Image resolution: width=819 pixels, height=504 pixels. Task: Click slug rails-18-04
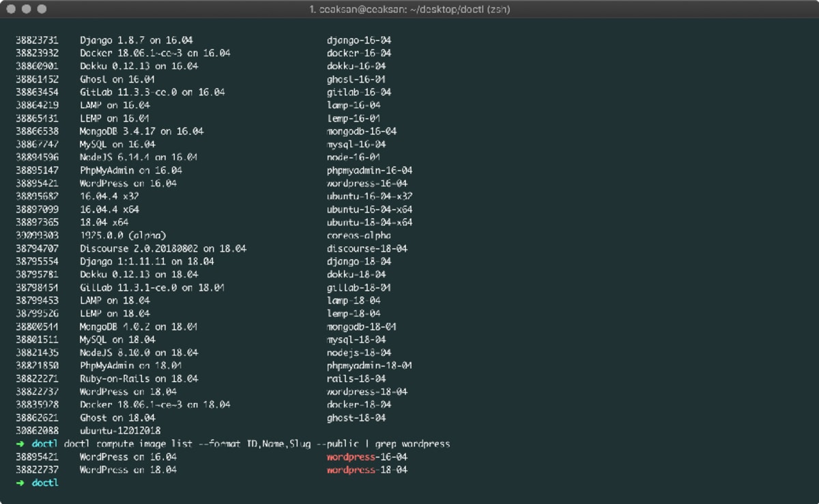pos(356,379)
